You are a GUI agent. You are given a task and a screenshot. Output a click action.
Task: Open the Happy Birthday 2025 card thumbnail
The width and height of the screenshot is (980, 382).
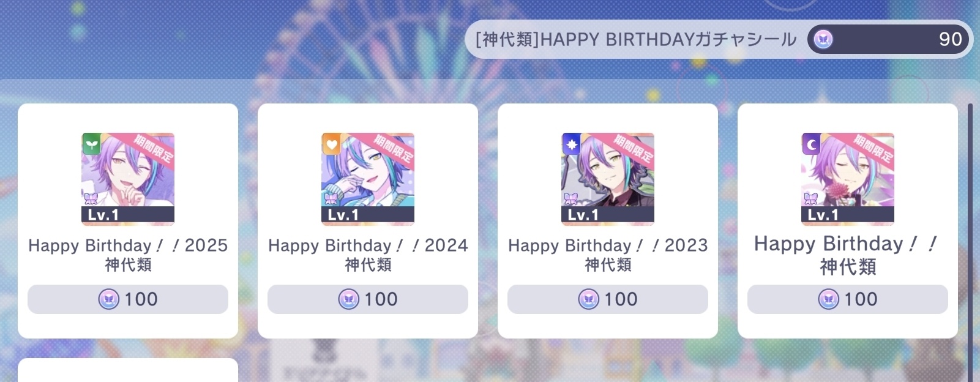(128, 179)
